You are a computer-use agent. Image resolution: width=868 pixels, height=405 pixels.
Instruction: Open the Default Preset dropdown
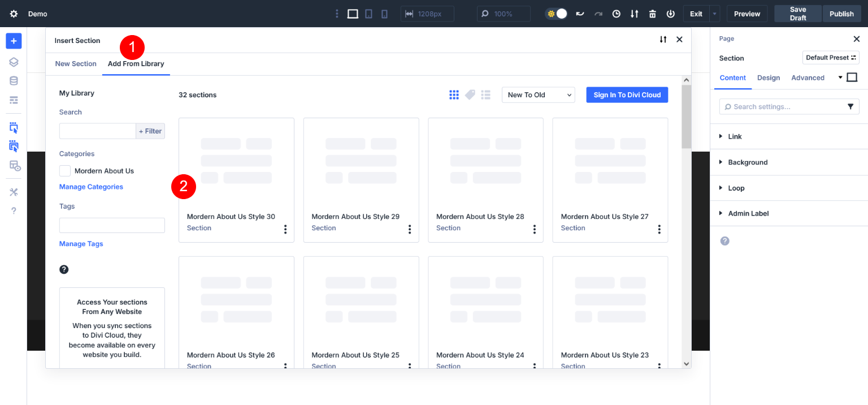click(831, 58)
